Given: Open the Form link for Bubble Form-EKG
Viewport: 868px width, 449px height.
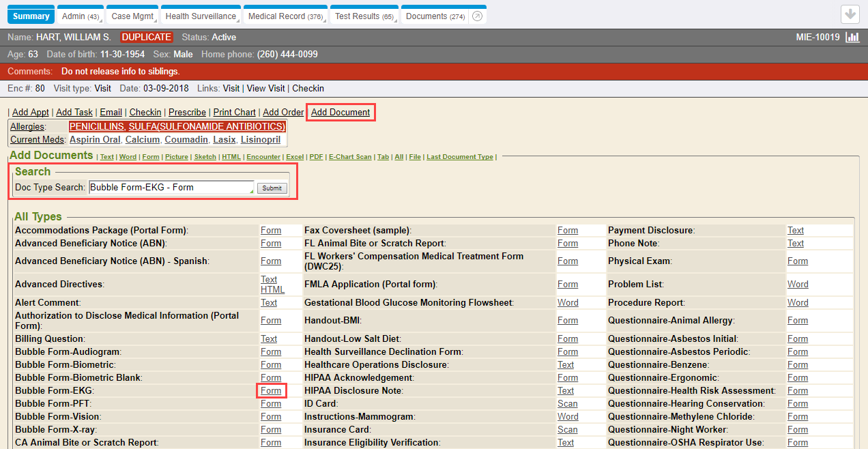Looking at the screenshot, I should [x=271, y=391].
